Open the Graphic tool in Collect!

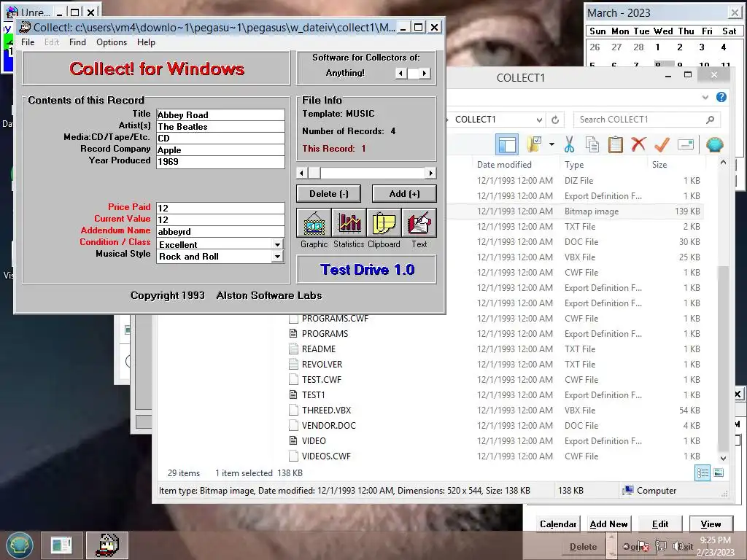pos(314,223)
